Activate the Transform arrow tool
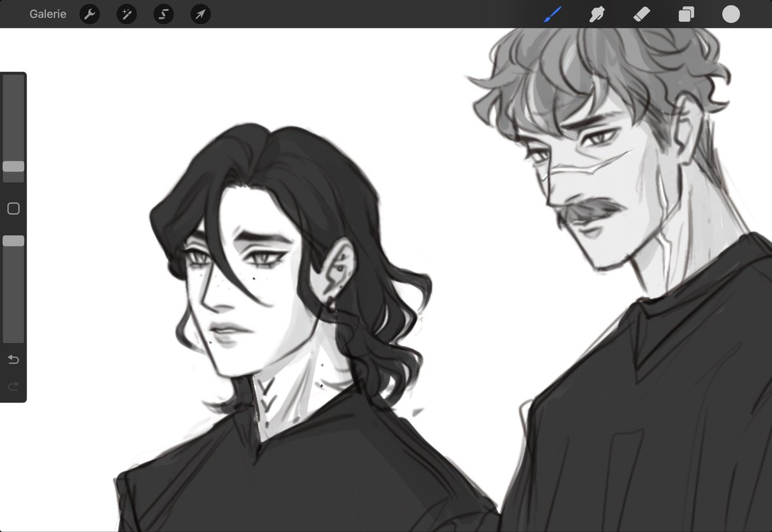 point(201,14)
